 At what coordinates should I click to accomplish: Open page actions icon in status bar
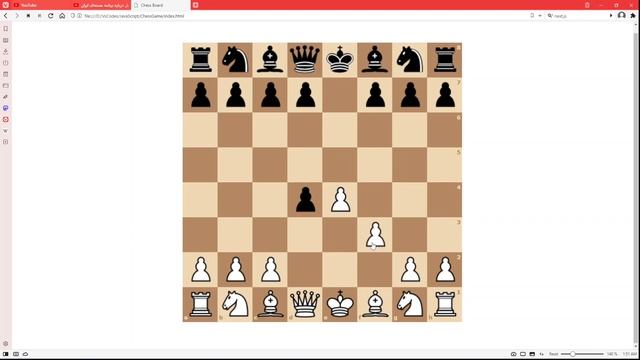click(542, 354)
